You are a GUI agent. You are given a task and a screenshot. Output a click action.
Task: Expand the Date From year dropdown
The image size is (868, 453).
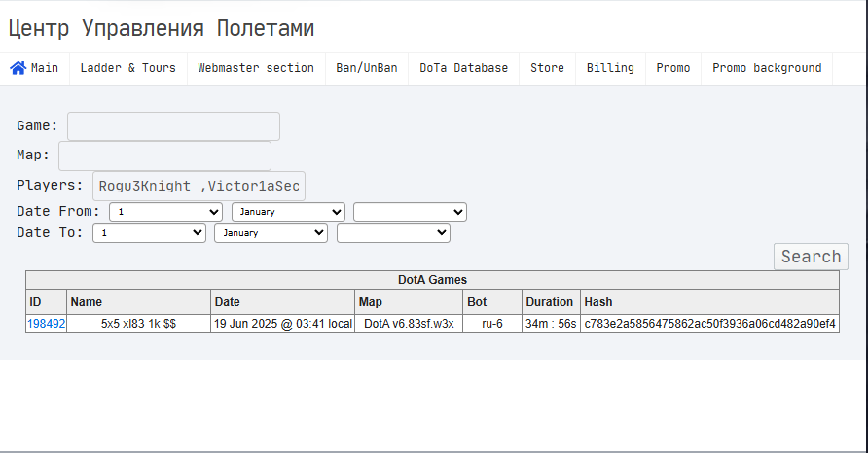[411, 212]
